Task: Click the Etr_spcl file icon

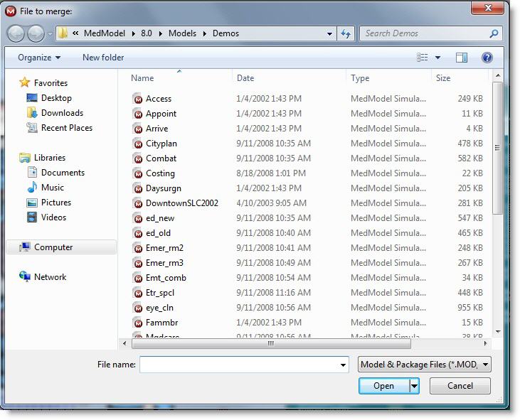Action: (137, 293)
